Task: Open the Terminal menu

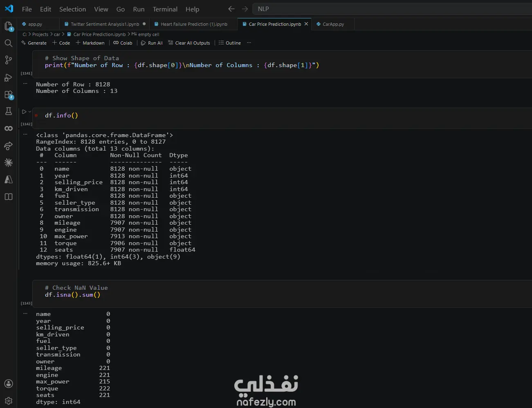Action: pyautogui.click(x=165, y=9)
